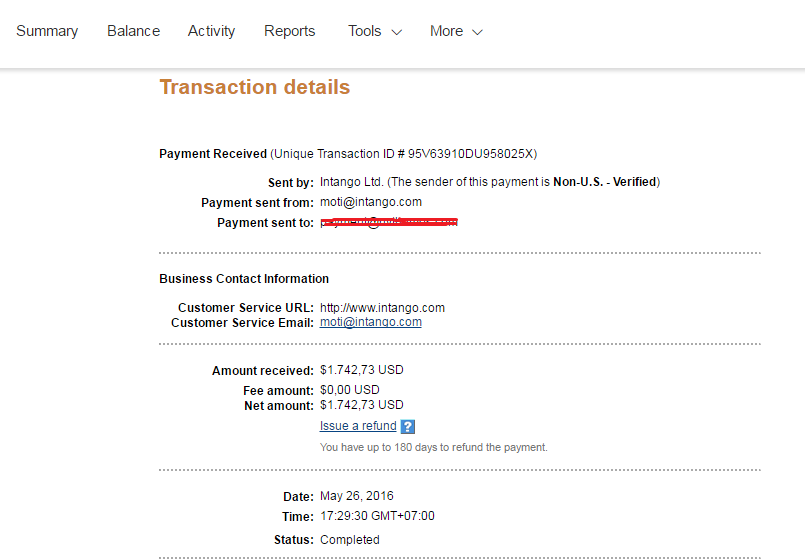Click the Payment sent from email address
This screenshot has width=805, height=559.
[370, 202]
